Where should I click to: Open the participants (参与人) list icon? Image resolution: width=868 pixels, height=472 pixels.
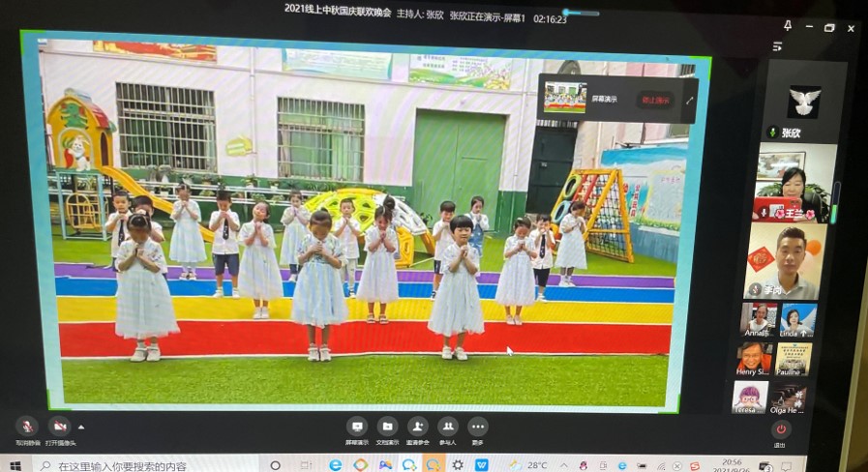(448, 427)
